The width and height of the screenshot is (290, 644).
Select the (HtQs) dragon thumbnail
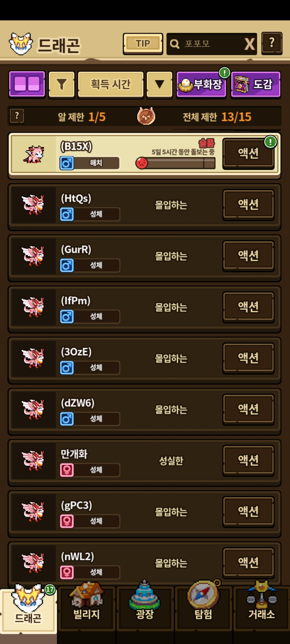pyautogui.click(x=33, y=205)
